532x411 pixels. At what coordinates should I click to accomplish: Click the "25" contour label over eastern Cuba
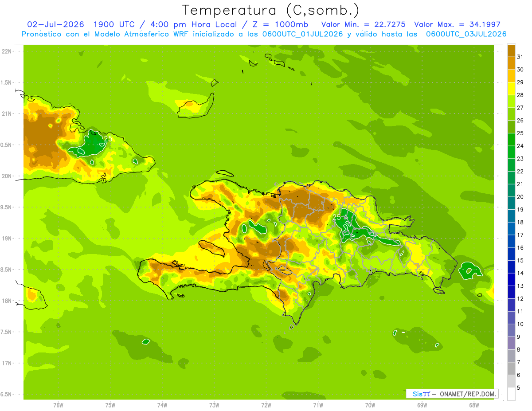(108, 139)
